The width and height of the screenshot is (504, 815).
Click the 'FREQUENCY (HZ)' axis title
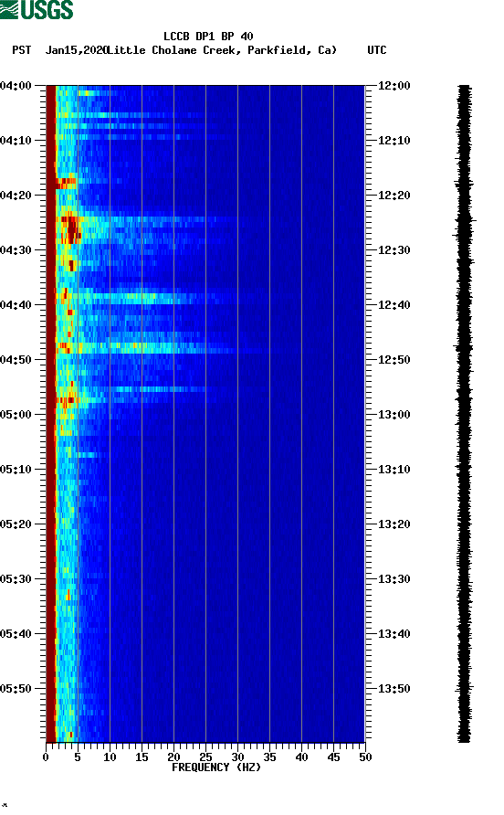pos(216,767)
